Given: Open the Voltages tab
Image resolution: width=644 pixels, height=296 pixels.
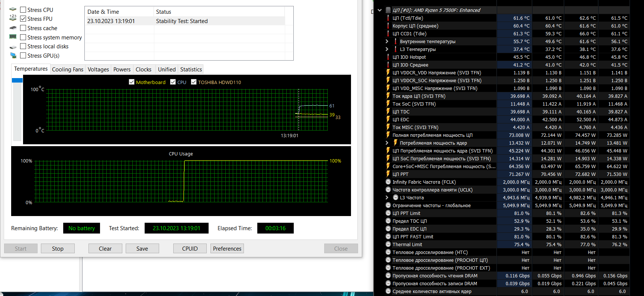Looking at the screenshot, I should pos(98,70).
